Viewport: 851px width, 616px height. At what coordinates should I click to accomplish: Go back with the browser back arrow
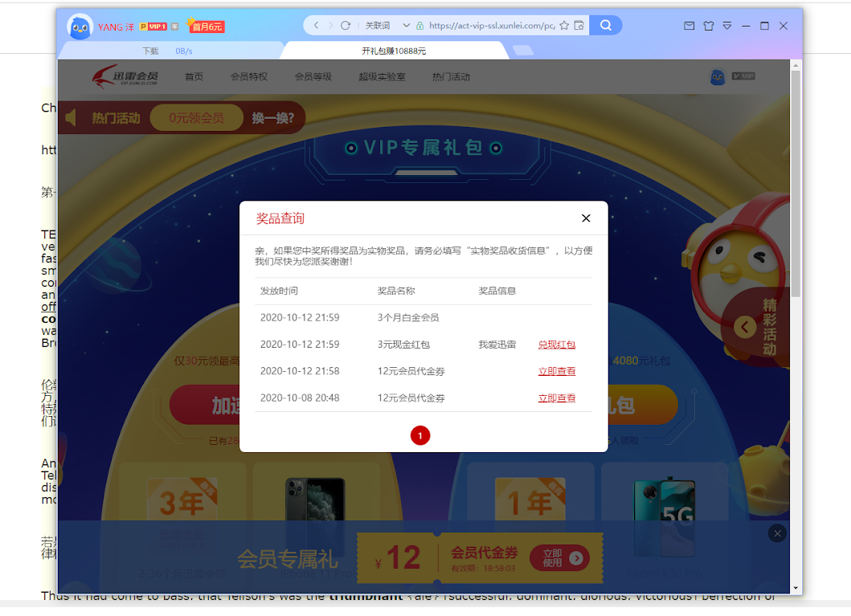coord(316,26)
